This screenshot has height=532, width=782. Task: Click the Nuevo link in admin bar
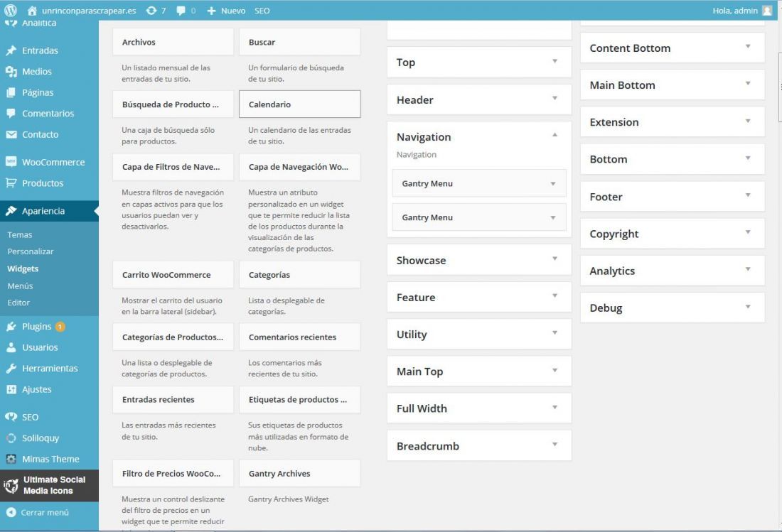click(x=233, y=11)
